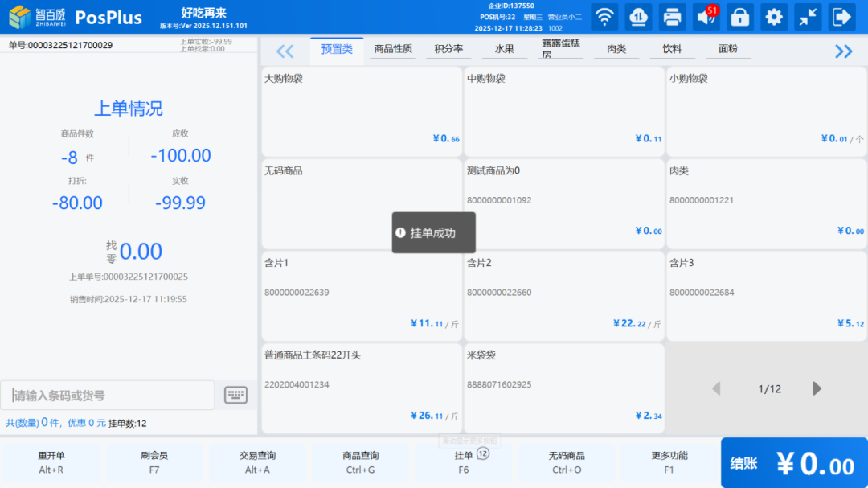Log out using the exit icon
This screenshot has width=868, height=488.
841,17
